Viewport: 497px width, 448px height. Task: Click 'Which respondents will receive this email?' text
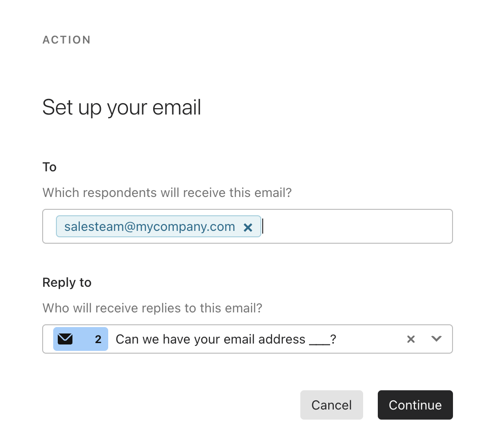(x=167, y=192)
